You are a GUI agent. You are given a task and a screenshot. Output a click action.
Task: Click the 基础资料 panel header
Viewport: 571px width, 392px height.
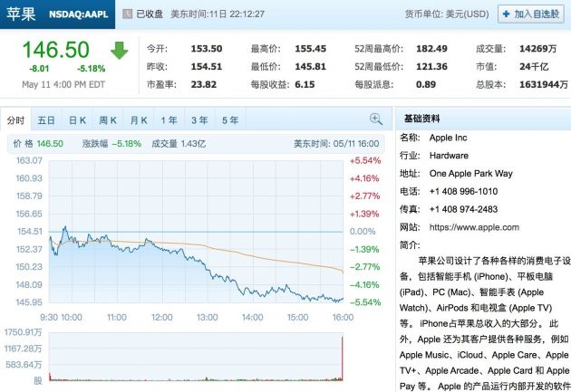click(422, 120)
